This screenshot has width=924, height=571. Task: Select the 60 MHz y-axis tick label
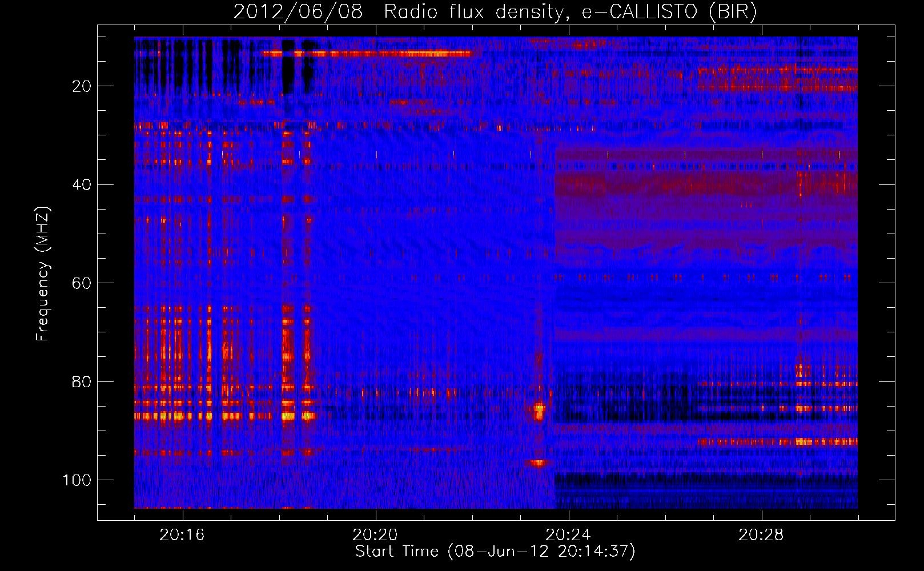click(x=82, y=283)
